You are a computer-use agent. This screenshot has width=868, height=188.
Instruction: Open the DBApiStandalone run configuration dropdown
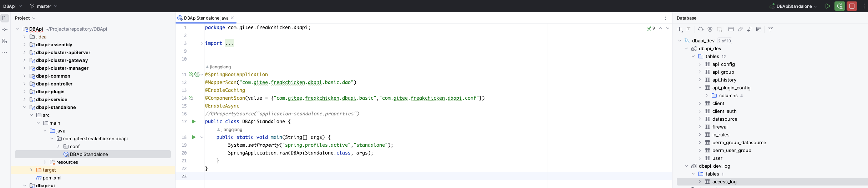coord(796,6)
